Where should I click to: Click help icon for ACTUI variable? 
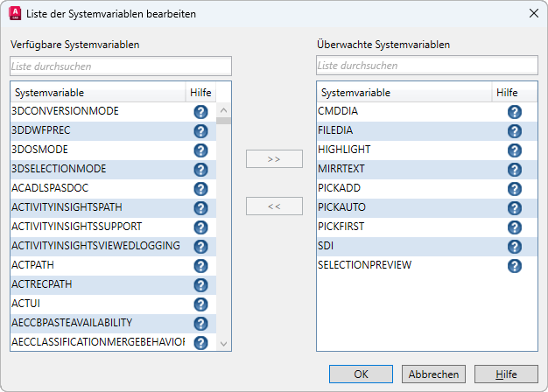click(200, 304)
